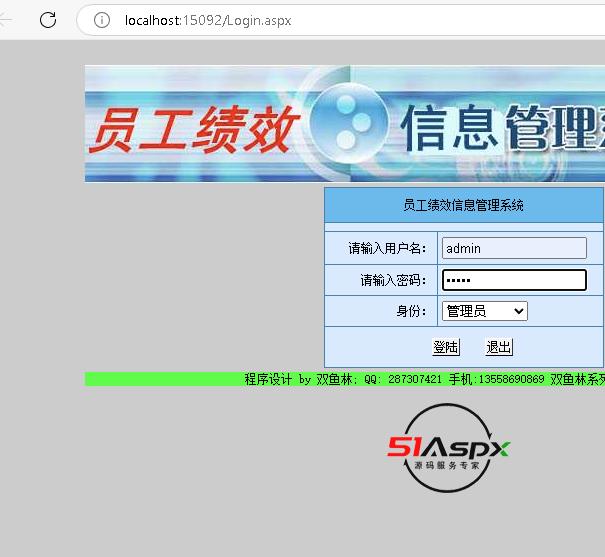Open the 管理员 identity dropdown
Screen dimensions: 605x557
click(x=485, y=311)
